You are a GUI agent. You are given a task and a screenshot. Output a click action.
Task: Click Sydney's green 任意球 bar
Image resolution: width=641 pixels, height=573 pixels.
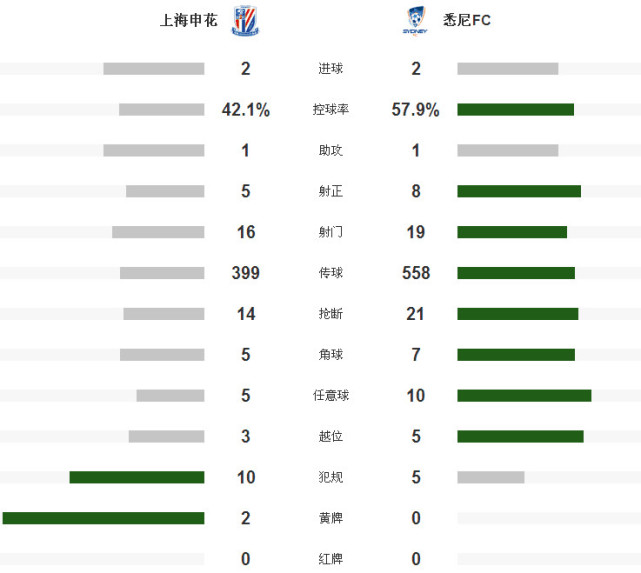point(524,395)
